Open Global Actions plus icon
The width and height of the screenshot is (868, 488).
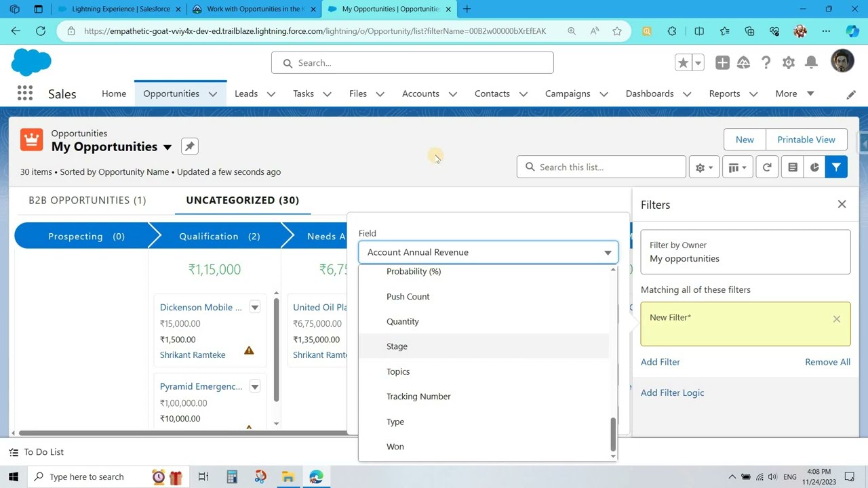click(x=722, y=62)
